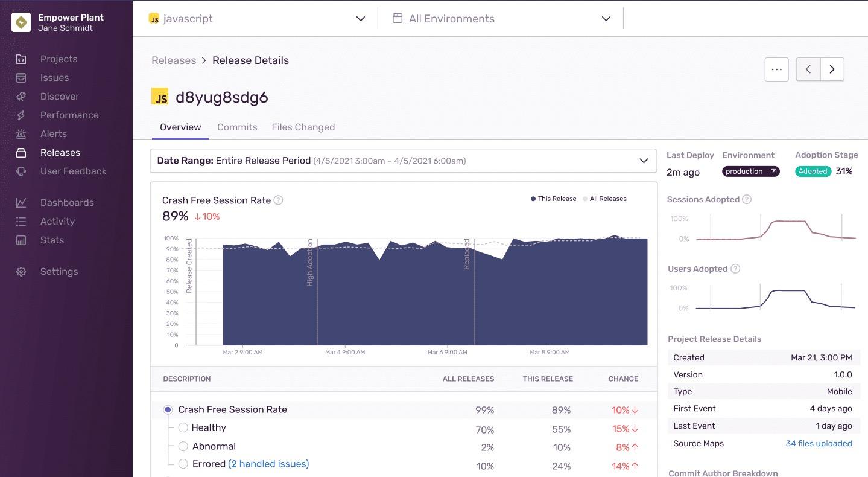
Task: Click the Dashboards chart icon
Action: [x=21, y=203]
